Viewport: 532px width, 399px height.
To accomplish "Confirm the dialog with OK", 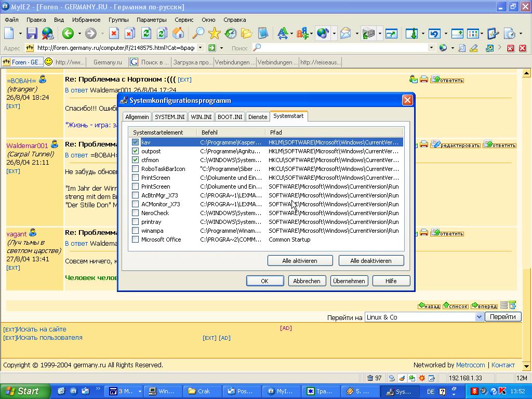I will click(x=264, y=281).
